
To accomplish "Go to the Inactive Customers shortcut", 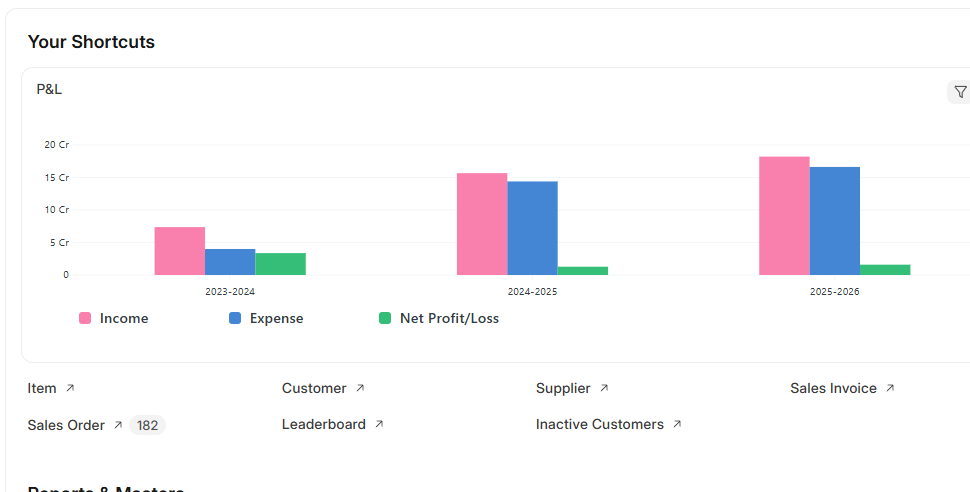I will click(x=600, y=424).
